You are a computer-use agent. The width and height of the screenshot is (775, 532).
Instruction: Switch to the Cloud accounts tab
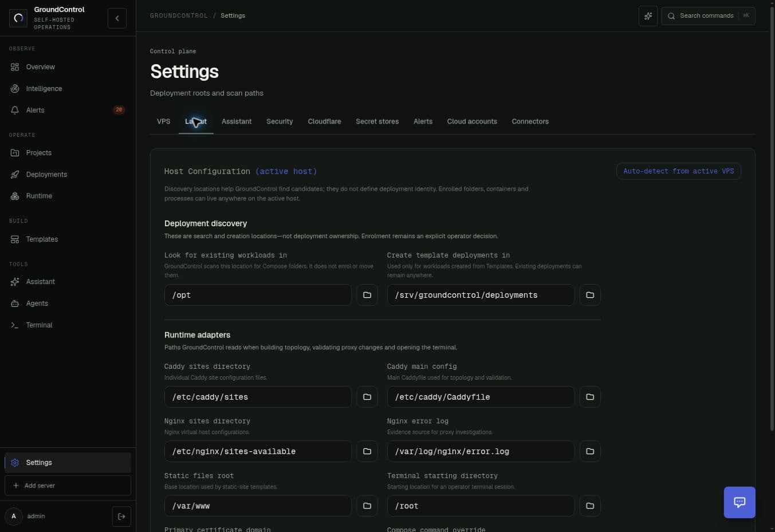472,121
